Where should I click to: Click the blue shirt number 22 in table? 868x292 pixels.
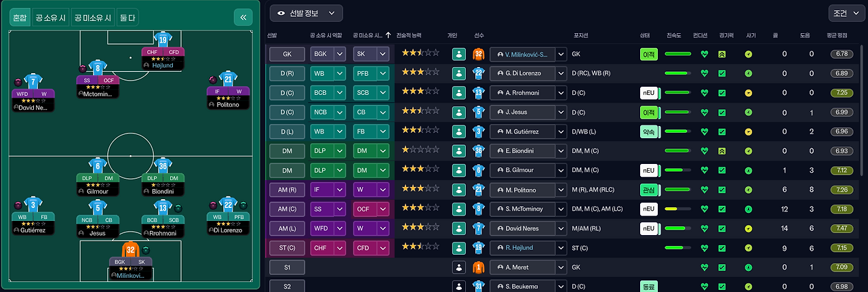pos(479,73)
